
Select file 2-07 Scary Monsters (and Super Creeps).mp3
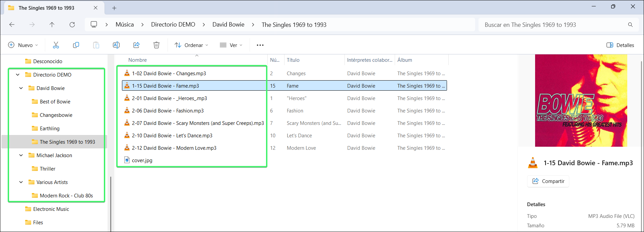pos(198,123)
